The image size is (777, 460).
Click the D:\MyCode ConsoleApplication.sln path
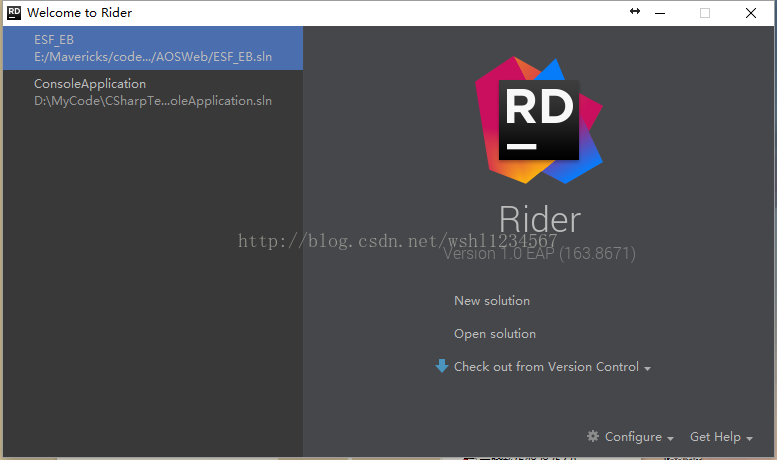click(x=153, y=101)
